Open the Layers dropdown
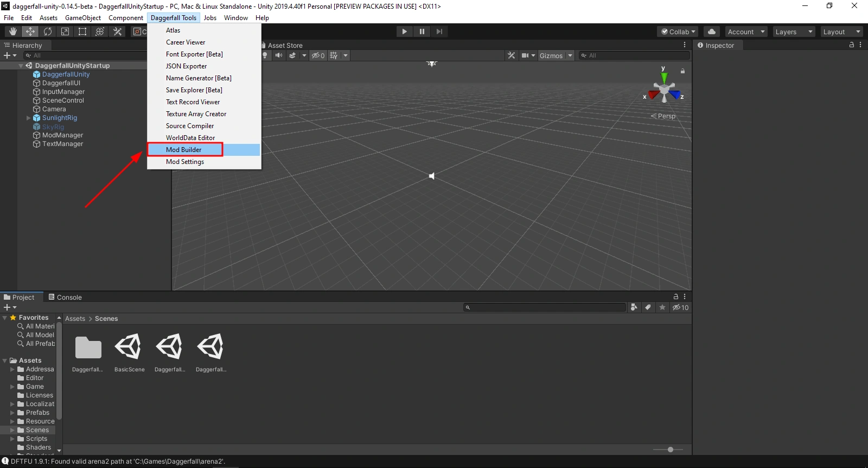The width and height of the screenshot is (868, 468). point(794,31)
